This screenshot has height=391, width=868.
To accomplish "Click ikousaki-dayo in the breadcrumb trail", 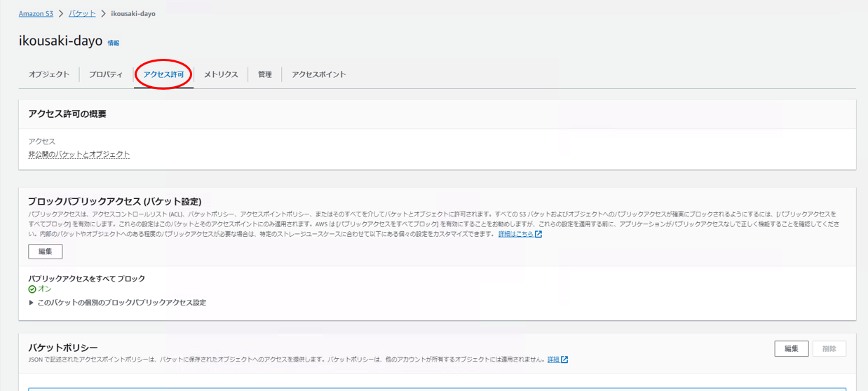I will (x=133, y=13).
